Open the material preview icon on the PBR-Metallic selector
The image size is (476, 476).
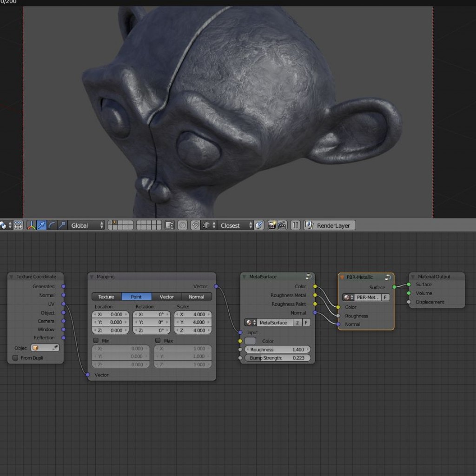[x=348, y=297]
